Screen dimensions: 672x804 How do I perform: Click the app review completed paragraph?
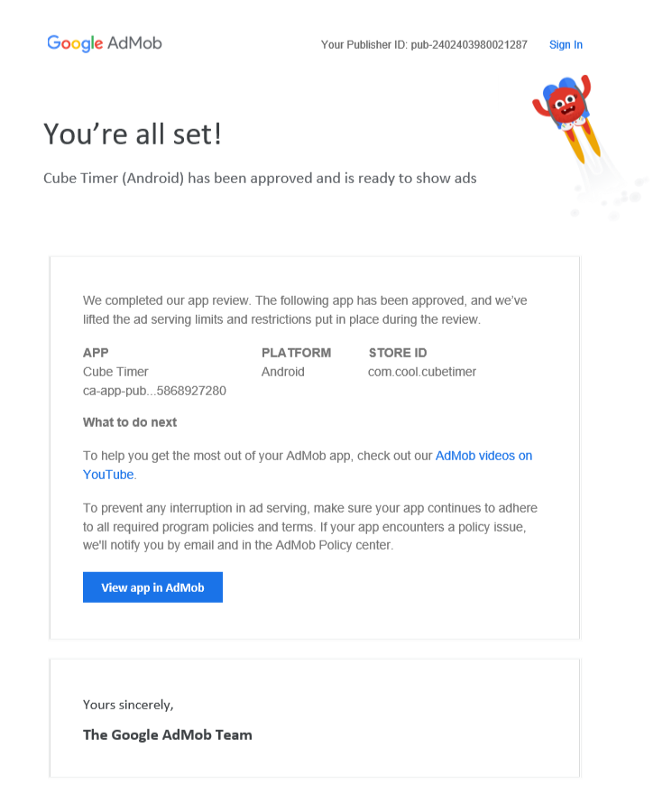305,310
